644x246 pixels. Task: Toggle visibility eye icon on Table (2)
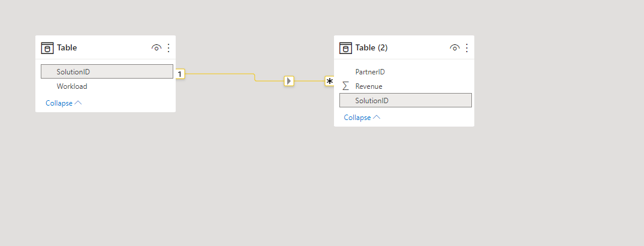[x=455, y=47]
